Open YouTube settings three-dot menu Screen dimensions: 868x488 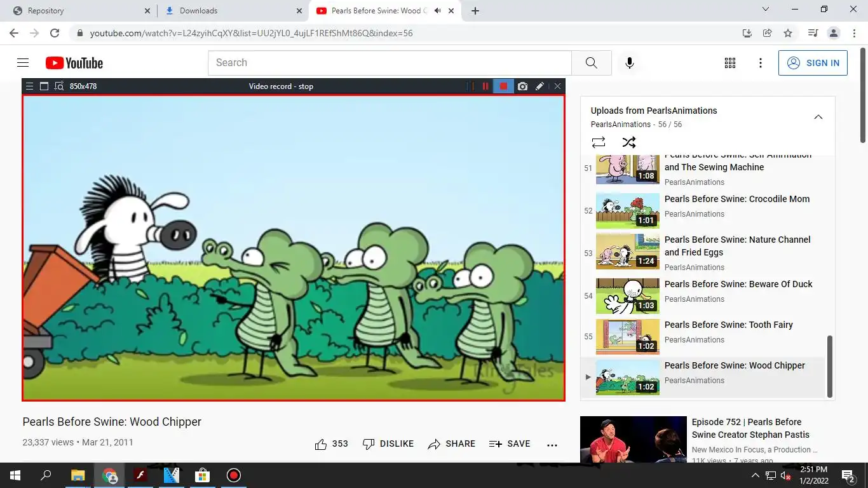click(x=761, y=63)
